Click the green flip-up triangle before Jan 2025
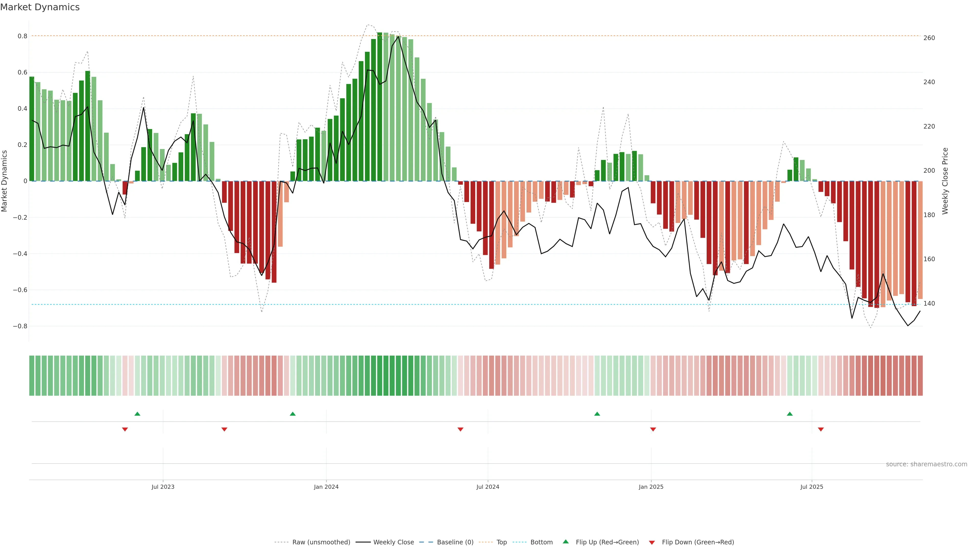Screen dimensions: 980x551 (x=597, y=414)
